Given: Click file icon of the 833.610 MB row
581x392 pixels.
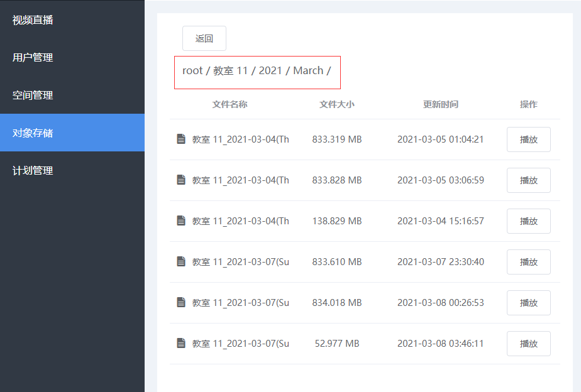Looking at the screenshot, I should [181, 261].
